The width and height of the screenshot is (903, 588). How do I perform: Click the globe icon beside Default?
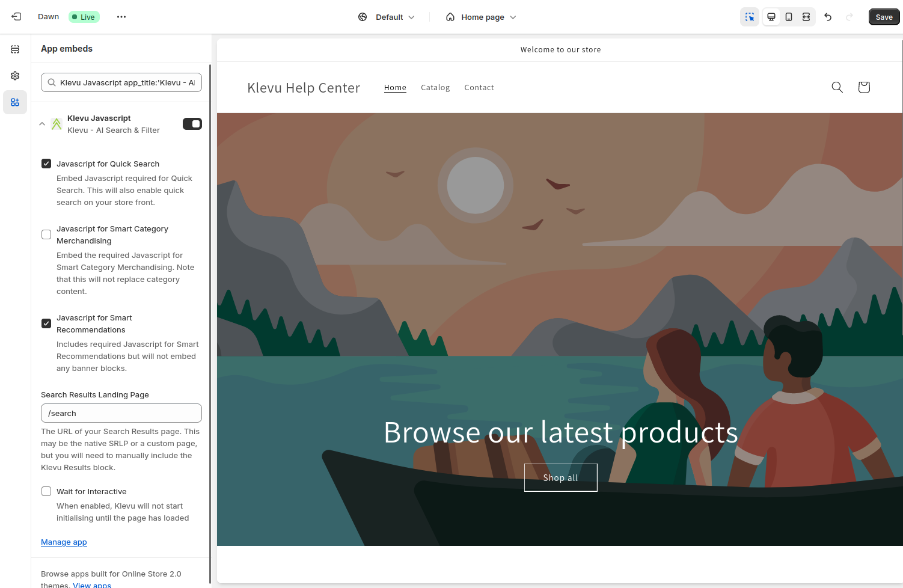[363, 17]
